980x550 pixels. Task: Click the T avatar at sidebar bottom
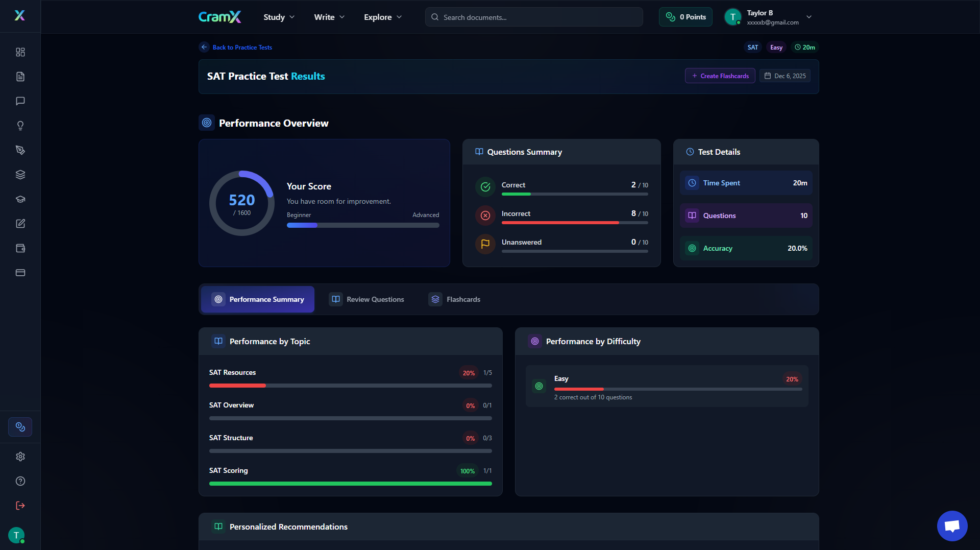[16, 535]
